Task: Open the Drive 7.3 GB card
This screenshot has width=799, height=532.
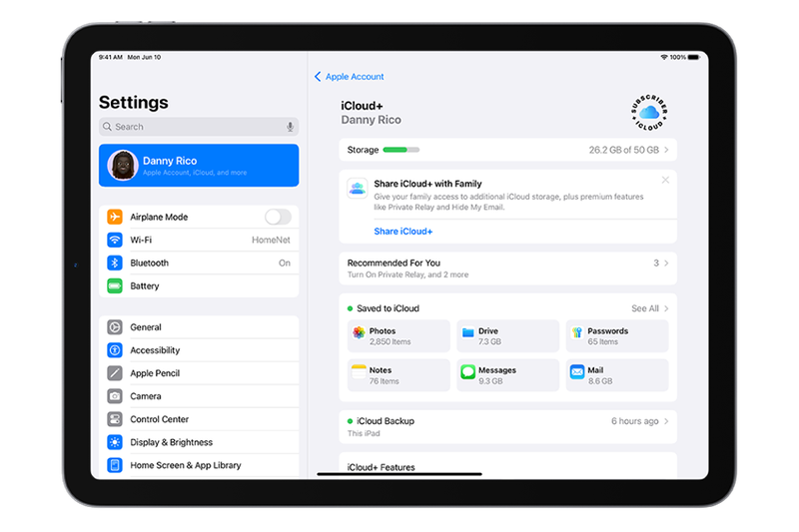Action: [x=507, y=336]
